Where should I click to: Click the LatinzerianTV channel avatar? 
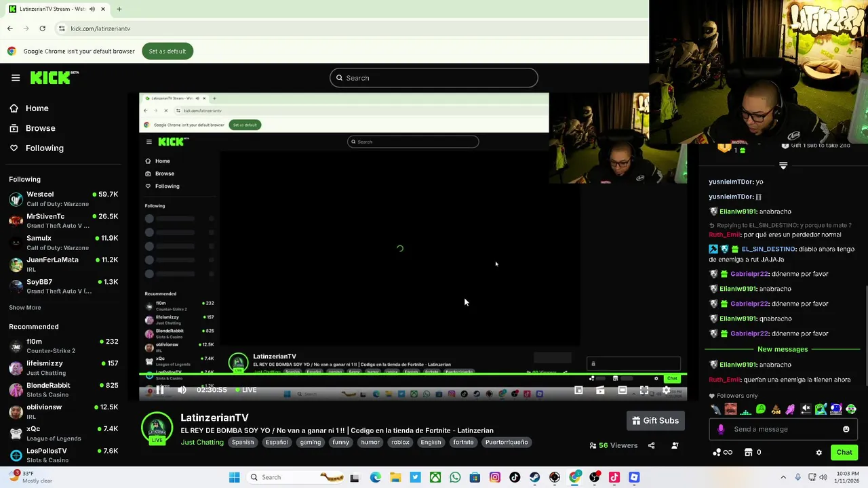[157, 428]
